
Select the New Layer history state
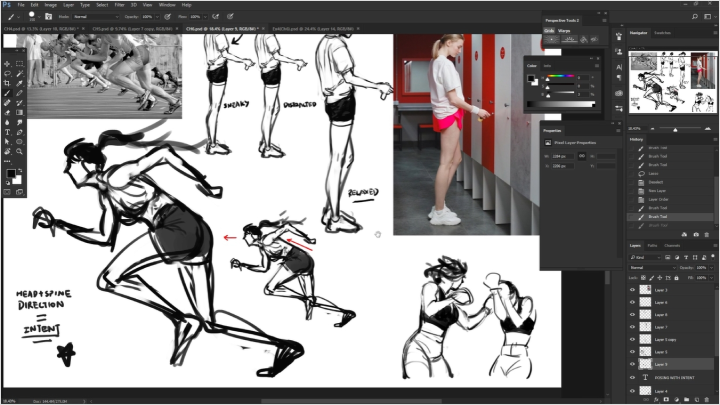672,191
